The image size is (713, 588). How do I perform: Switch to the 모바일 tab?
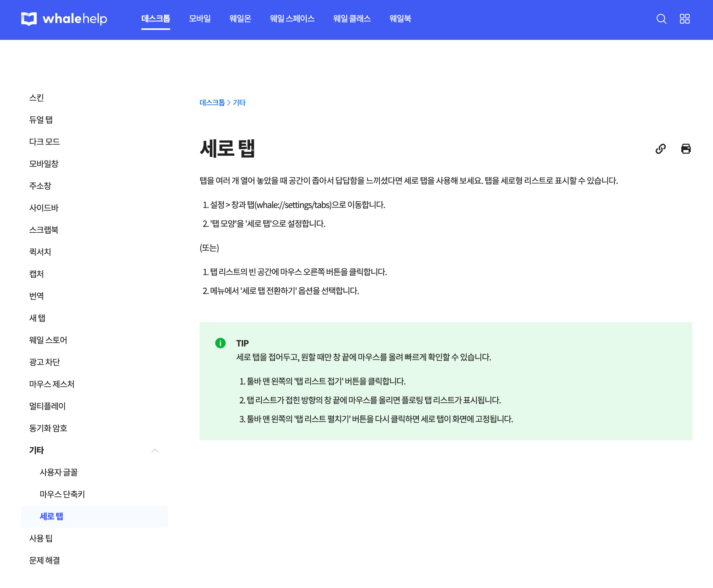click(x=200, y=19)
